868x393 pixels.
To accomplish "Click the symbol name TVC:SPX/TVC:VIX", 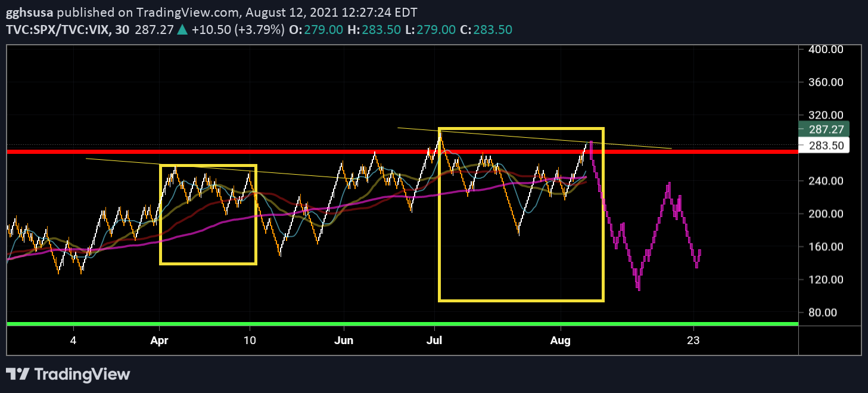I will click(58, 29).
